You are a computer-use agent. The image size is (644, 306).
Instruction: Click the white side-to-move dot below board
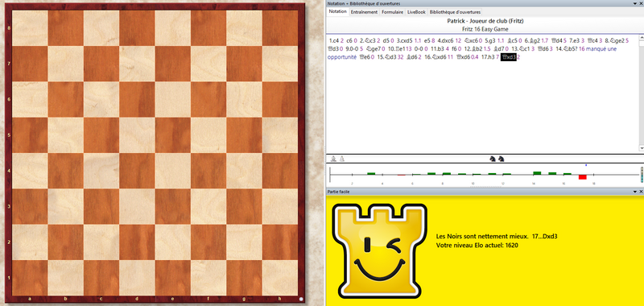pos(301,299)
